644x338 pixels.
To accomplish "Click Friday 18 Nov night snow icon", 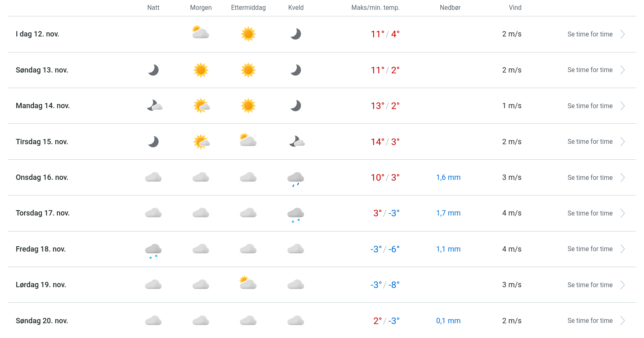I will click(x=153, y=250).
